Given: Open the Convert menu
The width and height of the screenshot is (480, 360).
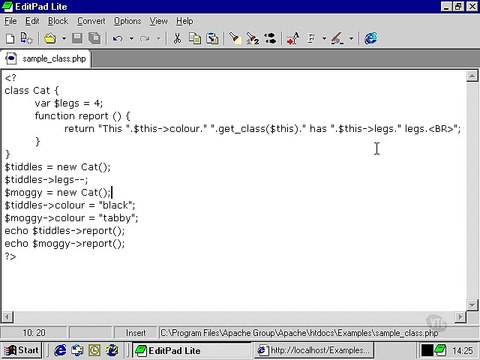Looking at the screenshot, I should pos(91,21).
